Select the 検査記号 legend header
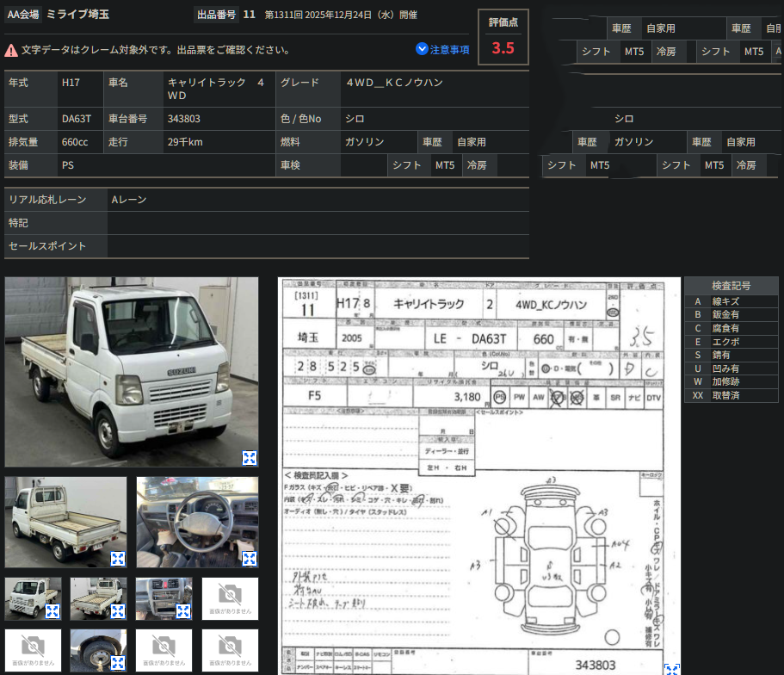The width and height of the screenshot is (784, 675). point(731,286)
